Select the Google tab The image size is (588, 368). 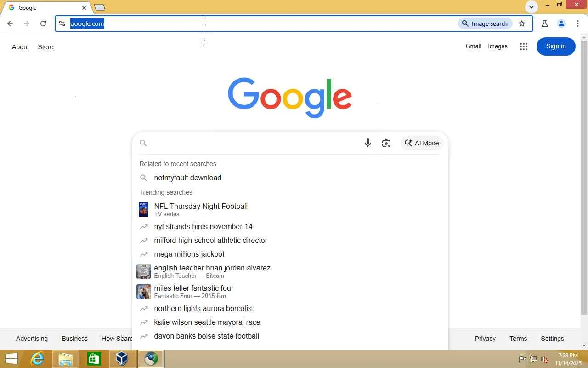[x=46, y=8]
